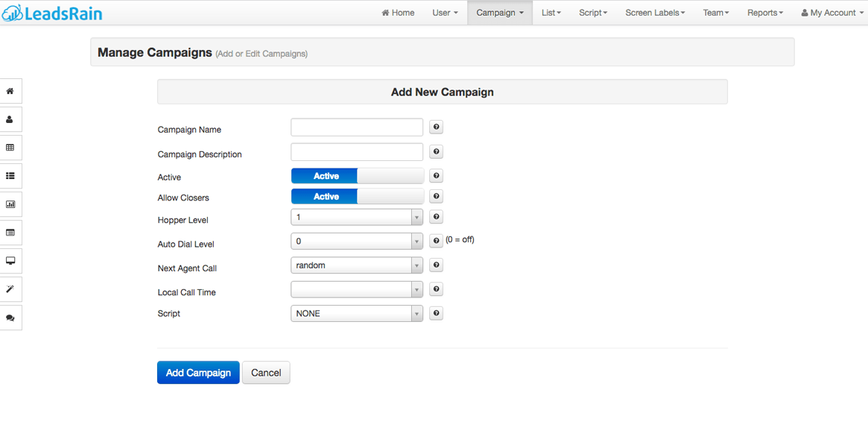
Task: Open the Reports menu in navbar
Action: [764, 13]
